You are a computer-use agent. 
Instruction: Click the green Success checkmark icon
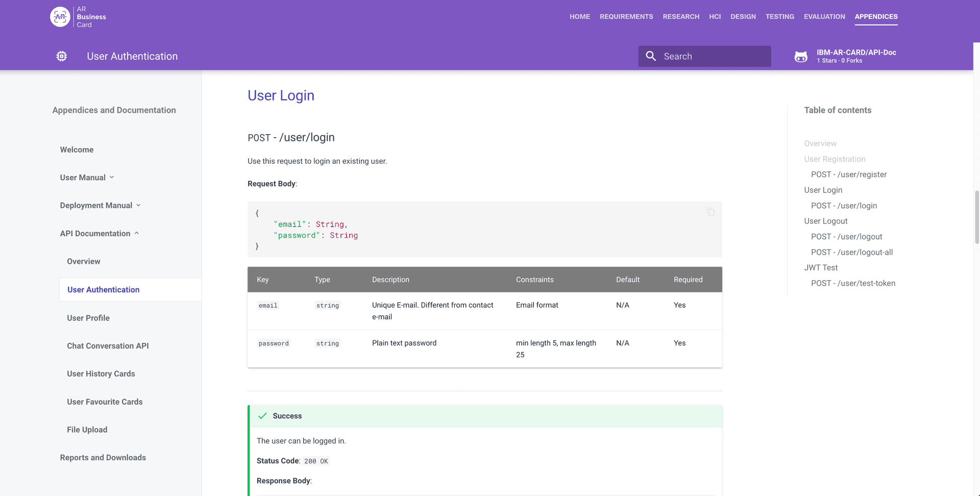click(x=262, y=416)
